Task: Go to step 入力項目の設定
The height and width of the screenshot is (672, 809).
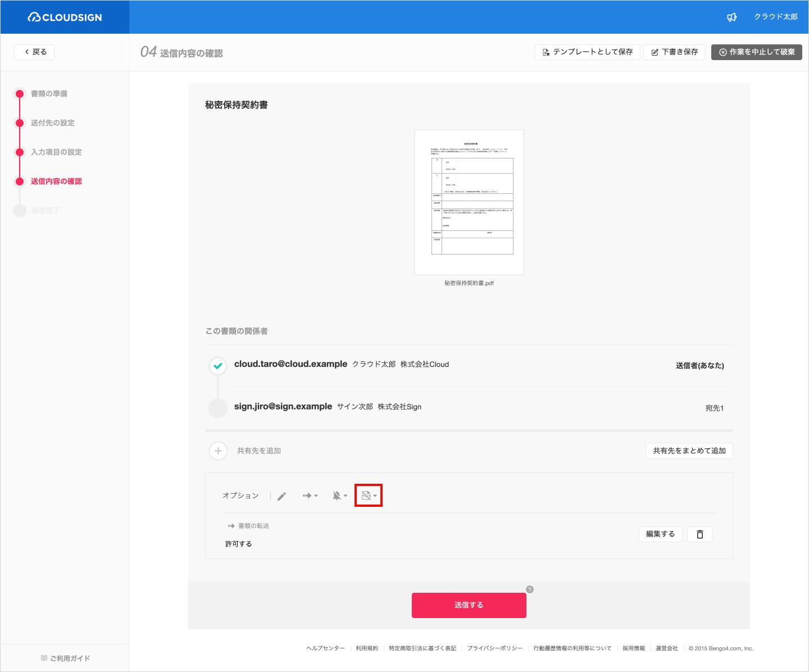Action: click(x=56, y=152)
